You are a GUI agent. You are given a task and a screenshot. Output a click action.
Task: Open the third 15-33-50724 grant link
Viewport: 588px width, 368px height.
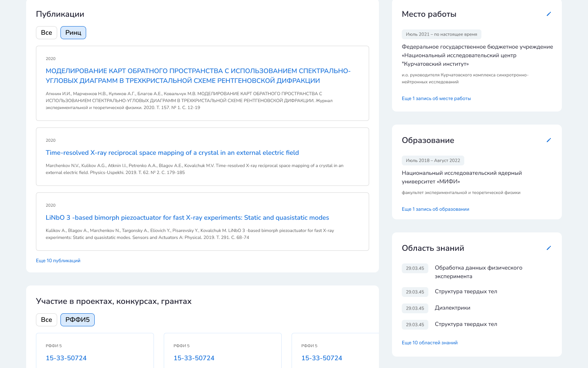[322, 358]
